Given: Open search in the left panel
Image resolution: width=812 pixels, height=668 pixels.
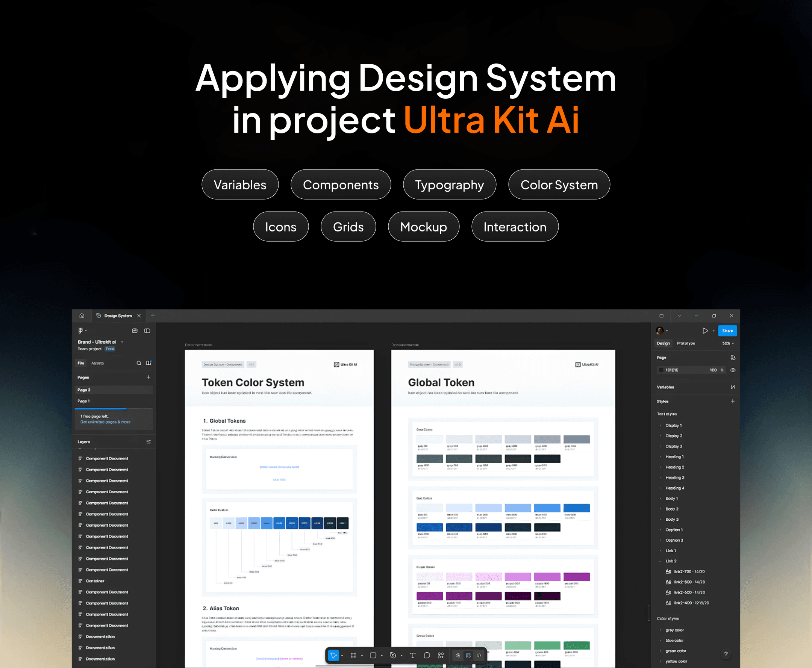Looking at the screenshot, I should point(139,363).
